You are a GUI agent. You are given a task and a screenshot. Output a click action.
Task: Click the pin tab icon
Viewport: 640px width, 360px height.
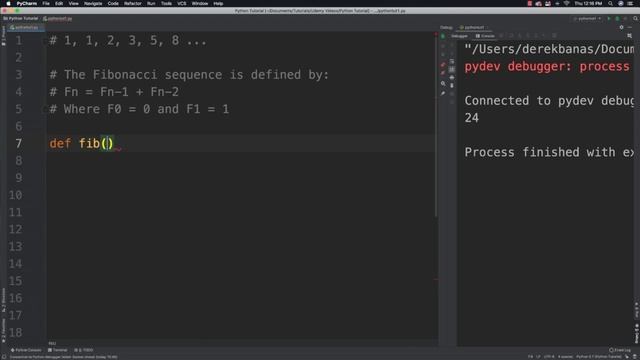443,93
